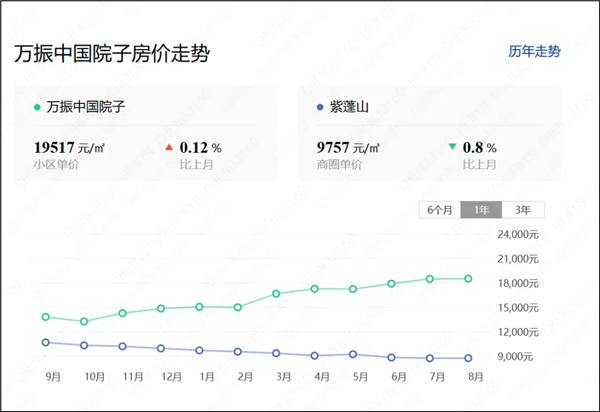
Task: Click the 12,000元 axis label
Action: [x=518, y=332]
